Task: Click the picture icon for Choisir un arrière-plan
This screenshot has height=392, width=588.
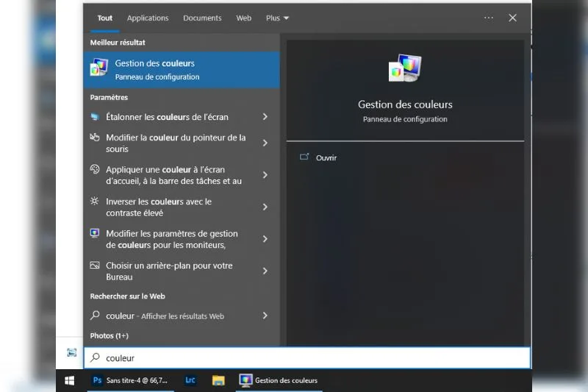Action: (95, 266)
